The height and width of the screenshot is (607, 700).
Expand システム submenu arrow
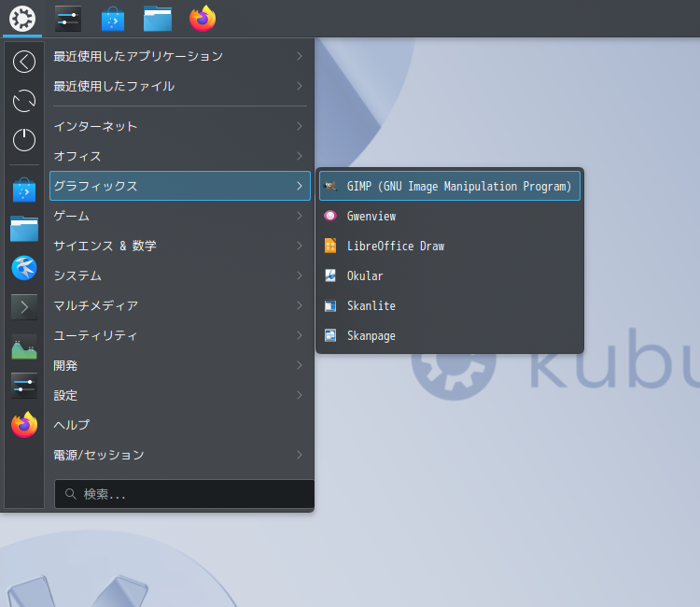(300, 275)
